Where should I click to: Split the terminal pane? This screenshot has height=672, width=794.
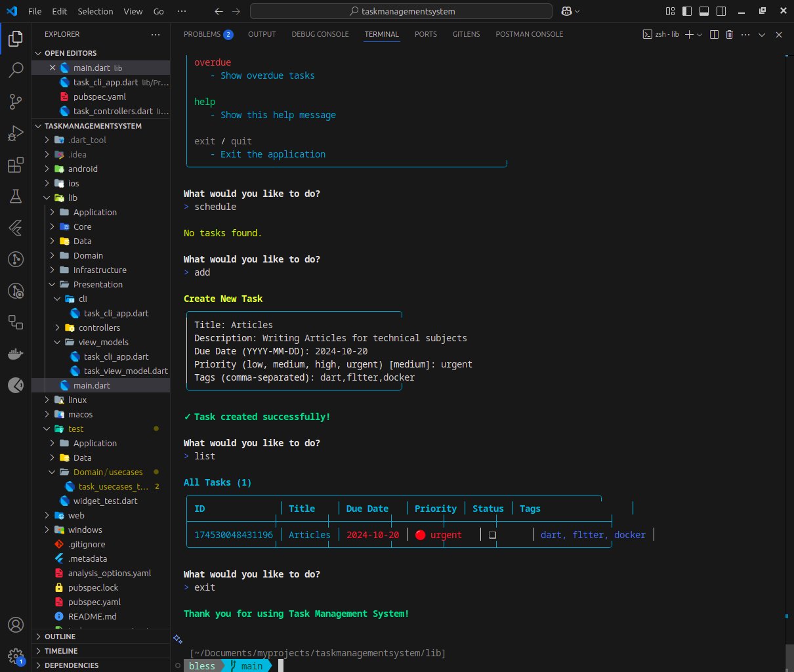click(715, 34)
